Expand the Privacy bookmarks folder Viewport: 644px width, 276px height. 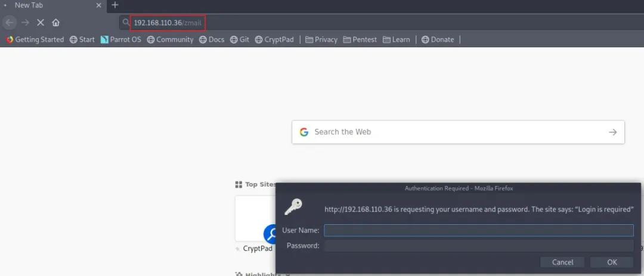point(321,39)
